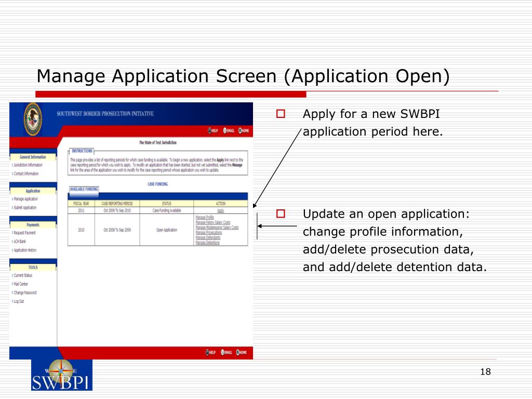Select the fiscal year 2011 cell
Viewport: 532px width, 399px height.
[81, 211]
